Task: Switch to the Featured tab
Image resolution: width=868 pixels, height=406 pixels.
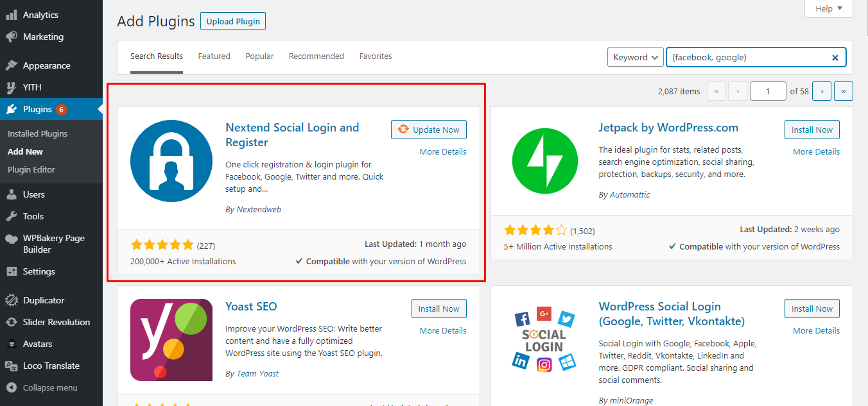Action: click(214, 56)
